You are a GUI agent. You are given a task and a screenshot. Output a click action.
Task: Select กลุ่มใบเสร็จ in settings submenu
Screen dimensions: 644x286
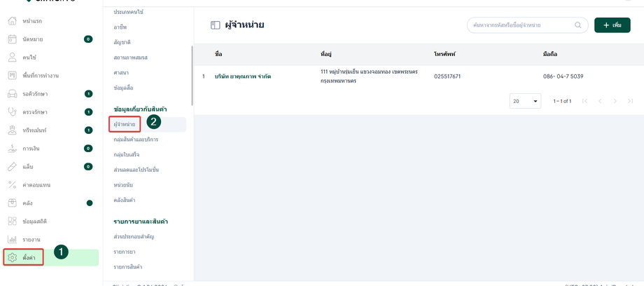click(127, 155)
